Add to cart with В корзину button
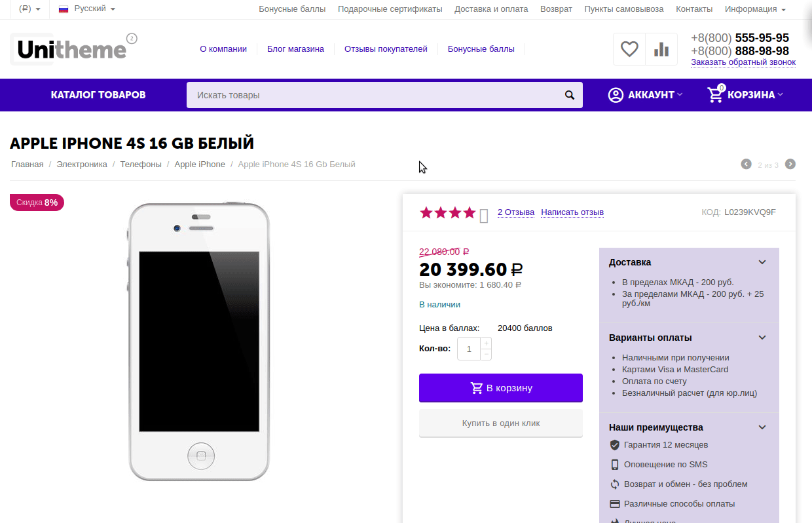The width and height of the screenshot is (812, 523). (x=501, y=388)
